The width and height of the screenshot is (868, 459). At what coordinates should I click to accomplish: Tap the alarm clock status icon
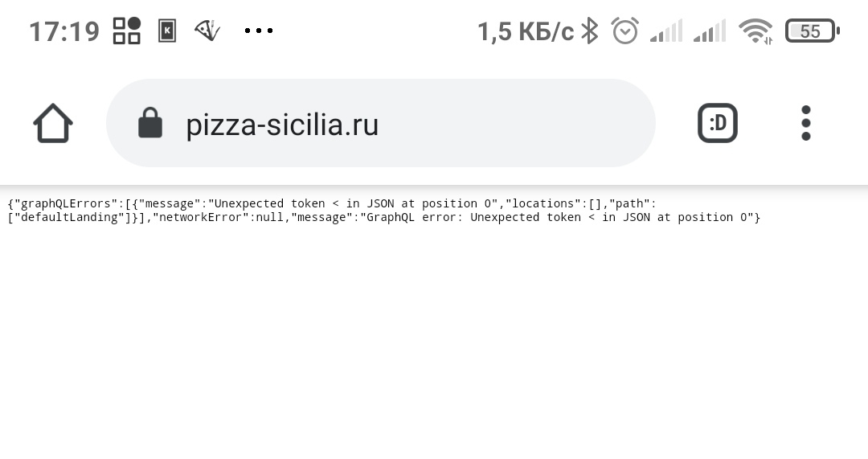tap(624, 31)
